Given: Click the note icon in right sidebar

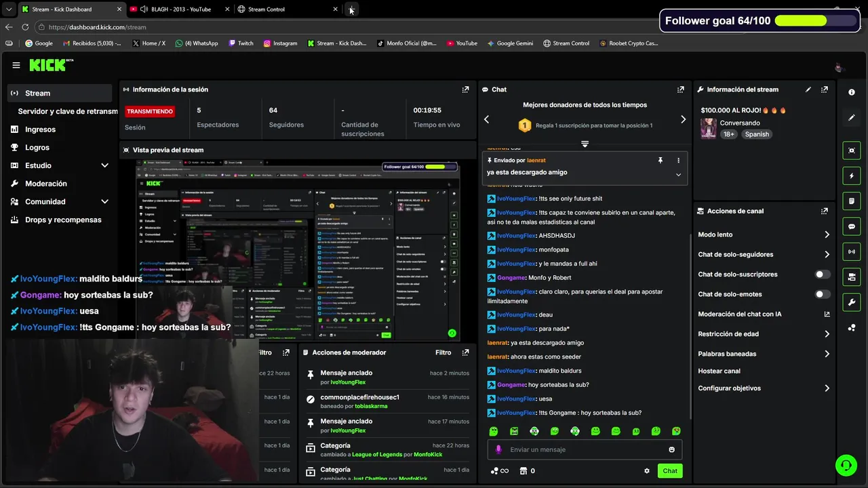Looking at the screenshot, I should point(852,201).
